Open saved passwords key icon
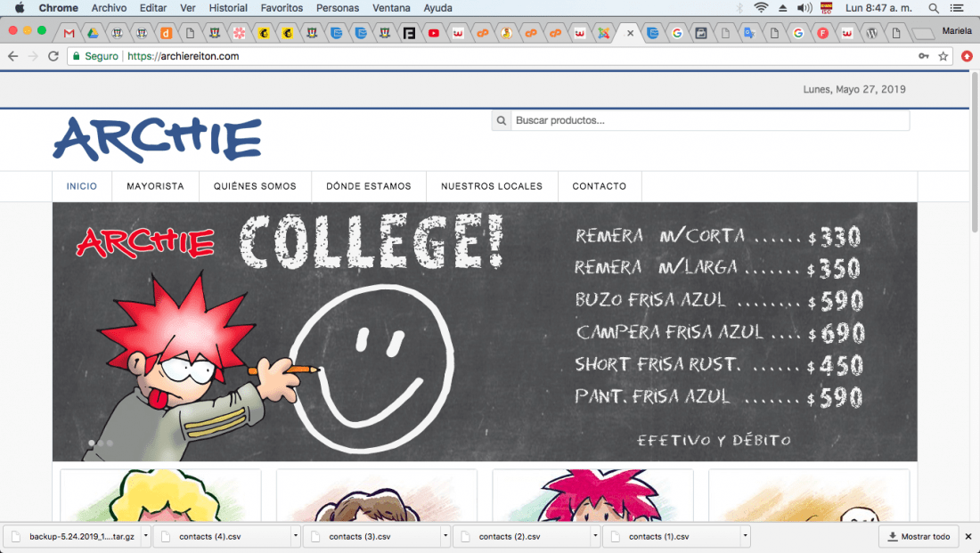 (923, 56)
